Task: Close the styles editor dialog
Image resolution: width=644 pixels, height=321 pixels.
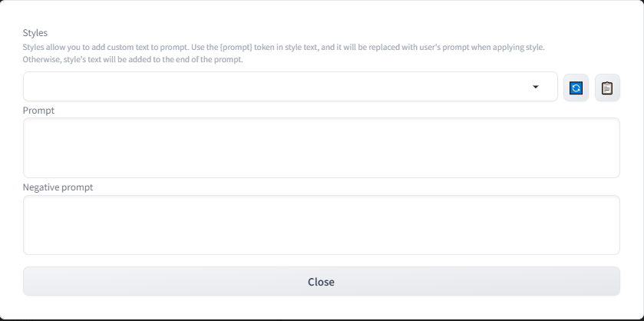Action: [321, 282]
